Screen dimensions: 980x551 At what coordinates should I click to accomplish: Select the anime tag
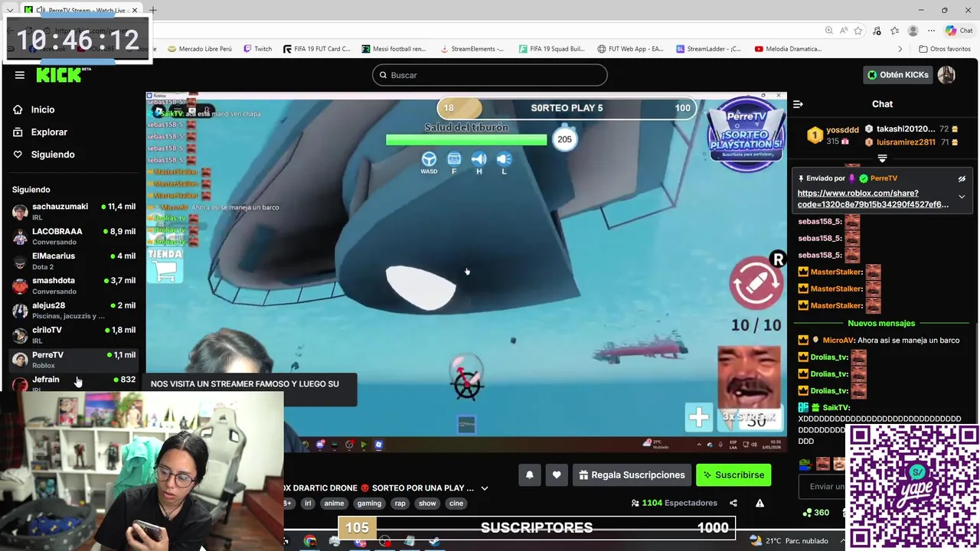[x=334, y=503]
